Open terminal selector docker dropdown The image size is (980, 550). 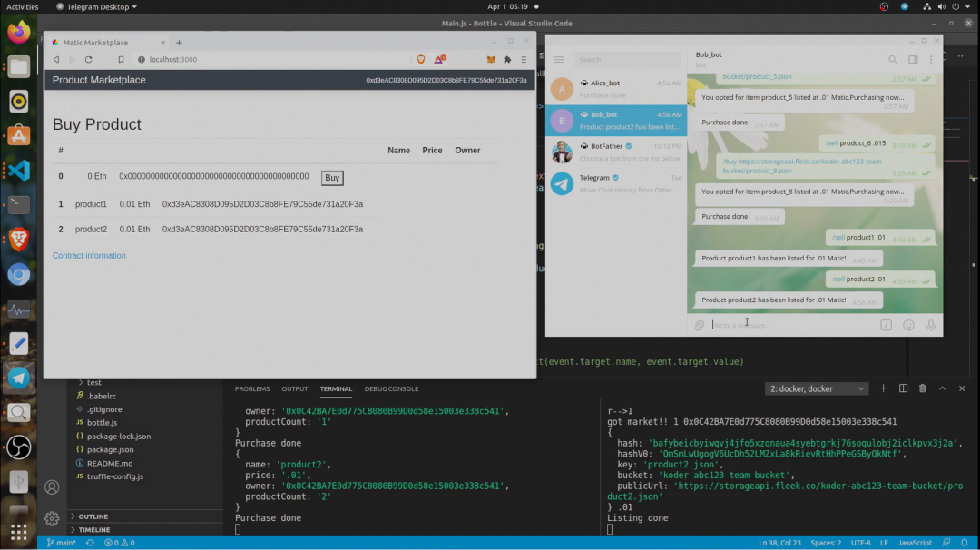[x=817, y=388]
